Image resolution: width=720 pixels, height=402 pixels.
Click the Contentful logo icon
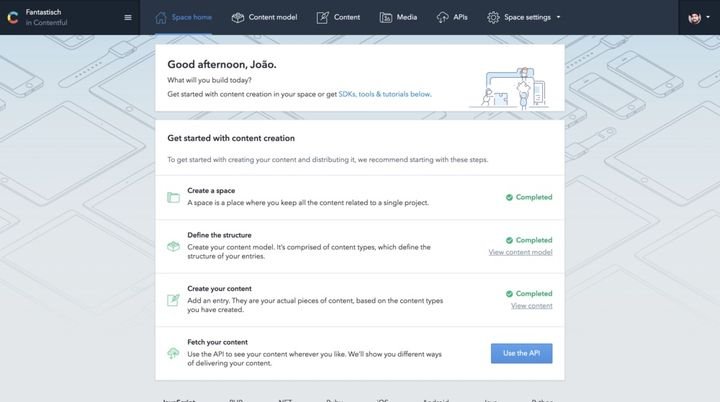coord(12,17)
